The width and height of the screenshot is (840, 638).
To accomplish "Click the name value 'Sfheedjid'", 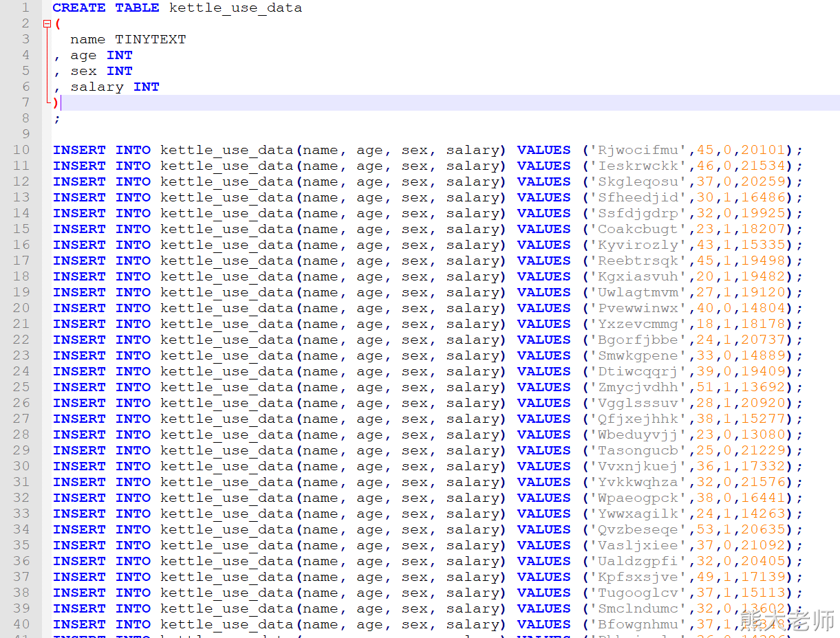I will pos(638,198).
